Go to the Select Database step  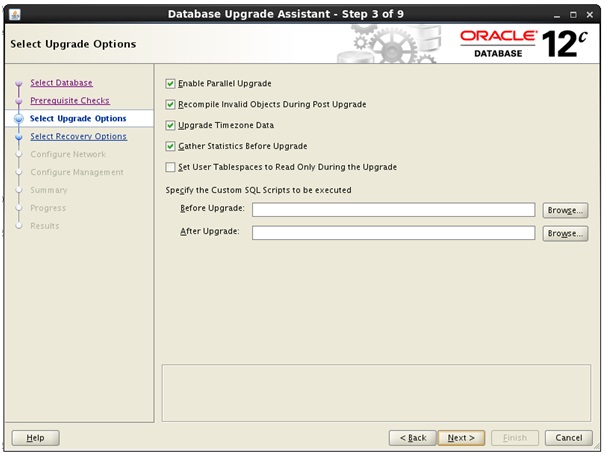pyautogui.click(x=61, y=83)
